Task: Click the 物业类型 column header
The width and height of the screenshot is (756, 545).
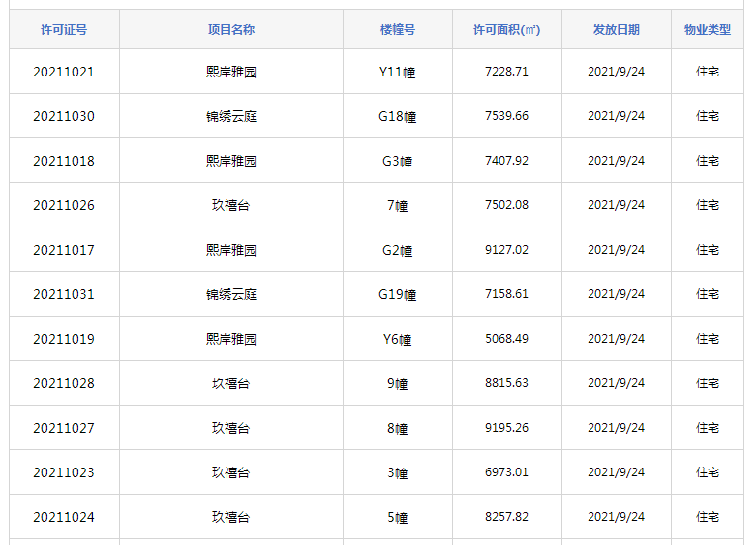Action: tap(708, 29)
